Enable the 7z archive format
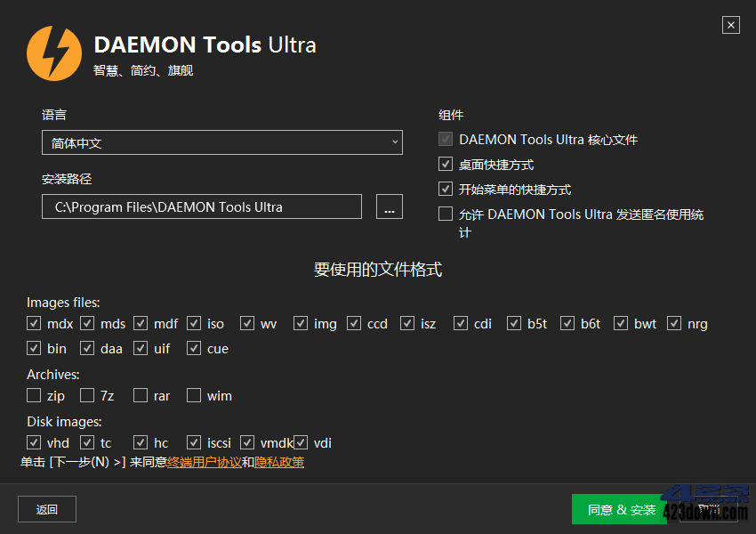 (86, 395)
